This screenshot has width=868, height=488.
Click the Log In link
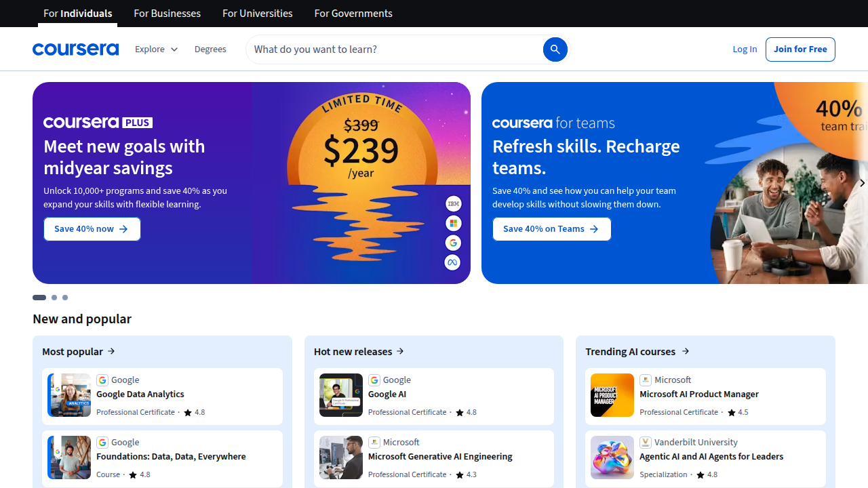(745, 49)
